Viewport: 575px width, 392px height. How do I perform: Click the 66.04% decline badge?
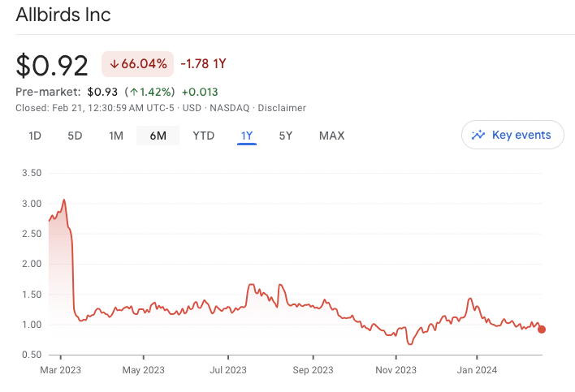[x=137, y=64]
